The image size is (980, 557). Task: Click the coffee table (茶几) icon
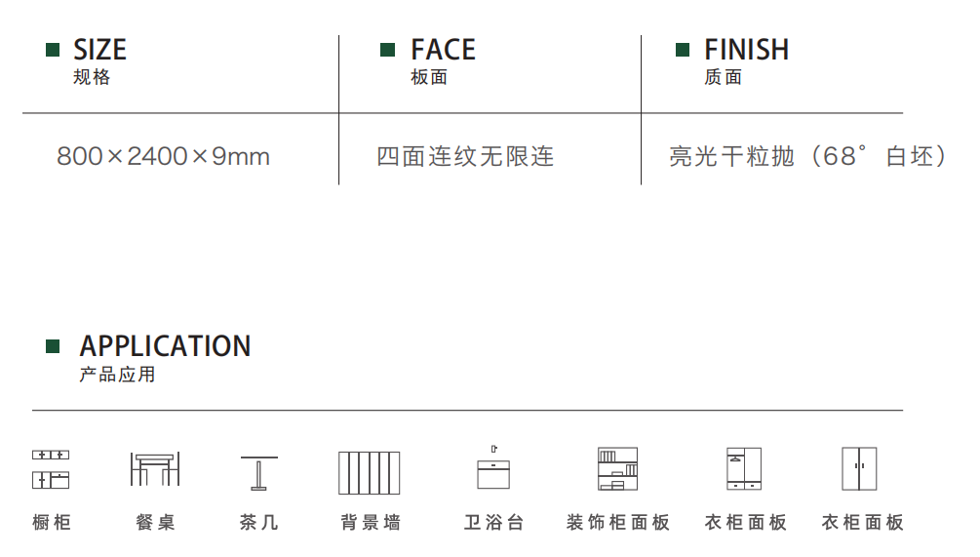tap(258, 472)
